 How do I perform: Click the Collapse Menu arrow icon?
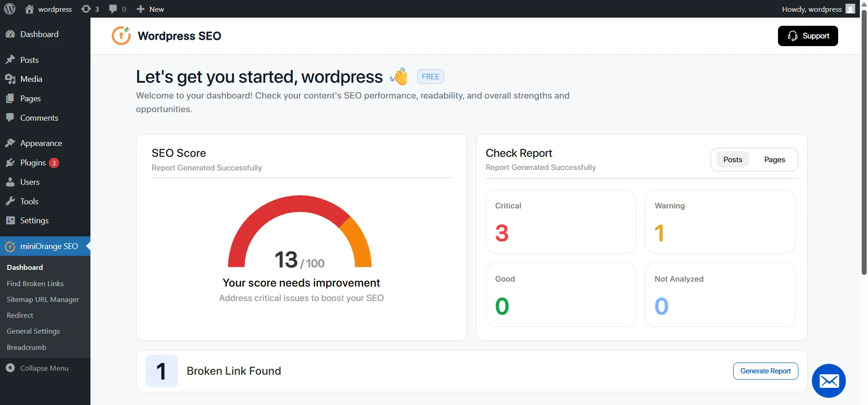10,368
